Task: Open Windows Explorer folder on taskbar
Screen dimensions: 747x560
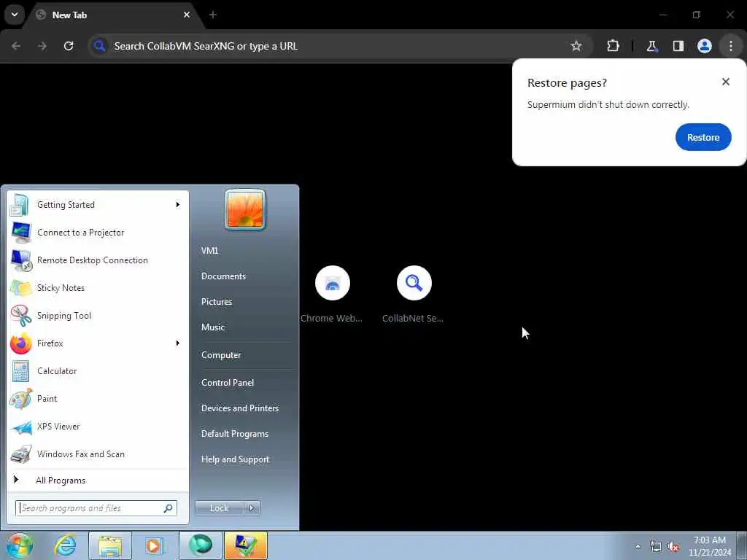Action: (x=110, y=545)
